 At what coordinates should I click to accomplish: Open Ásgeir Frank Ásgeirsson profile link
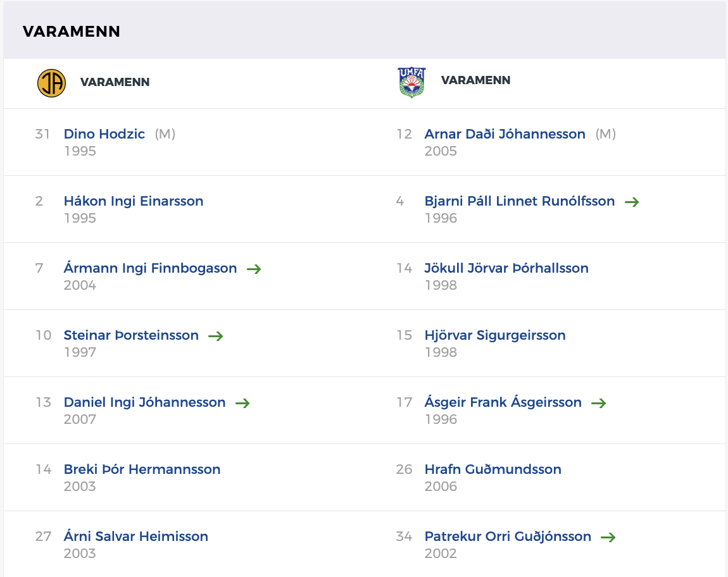[503, 402]
